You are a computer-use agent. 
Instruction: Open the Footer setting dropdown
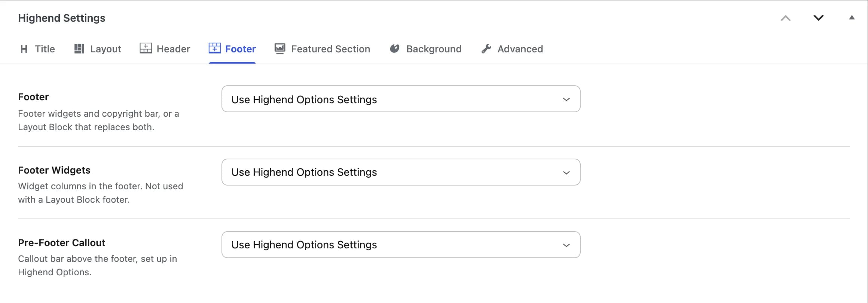pos(401,99)
